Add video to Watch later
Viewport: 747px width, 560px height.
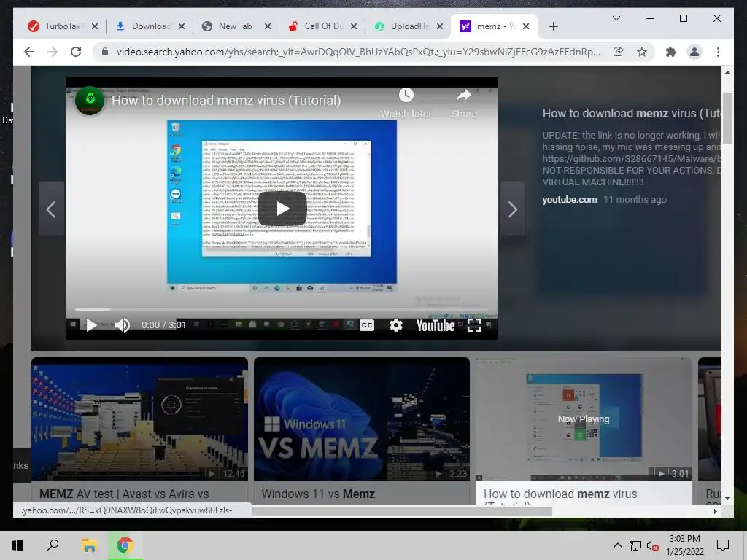click(406, 104)
